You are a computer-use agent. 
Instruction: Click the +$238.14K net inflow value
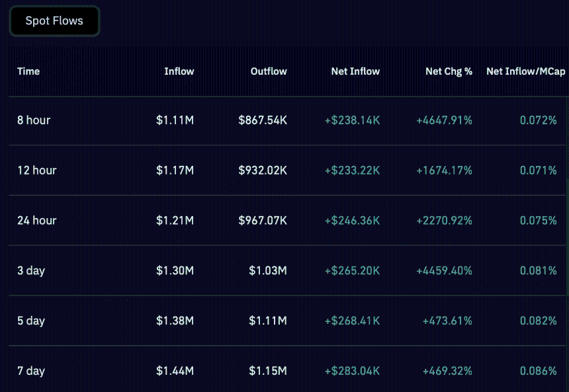click(352, 120)
